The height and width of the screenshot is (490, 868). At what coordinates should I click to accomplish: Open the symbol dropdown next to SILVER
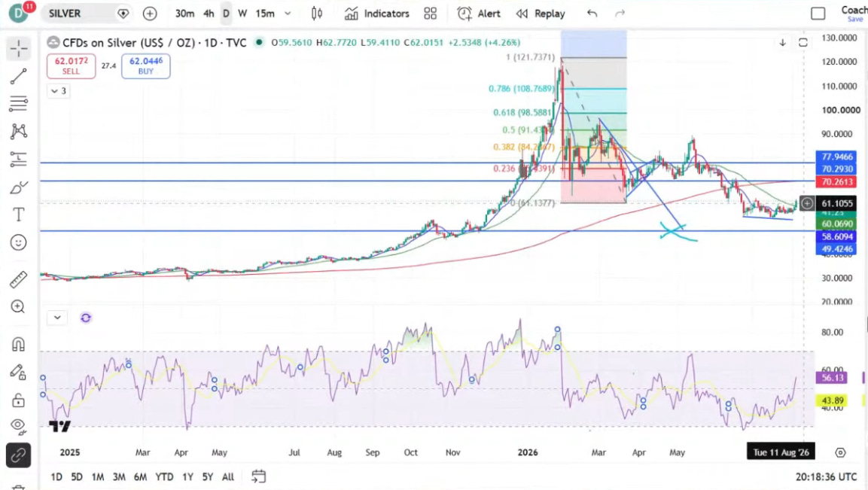coord(123,14)
